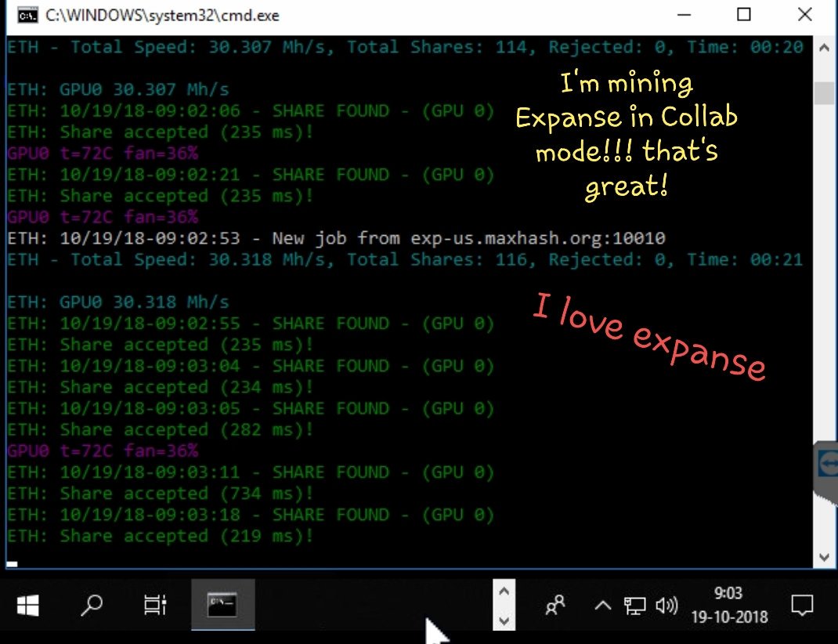
Task: Click the 09:02:21 SHARE FOUND line
Action: (x=251, y=175)
